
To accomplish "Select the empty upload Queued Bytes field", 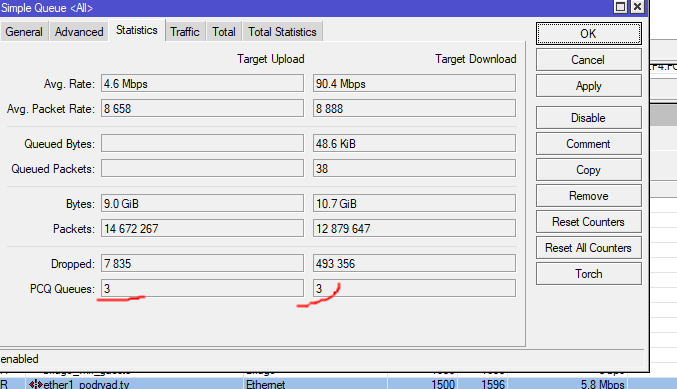I will [202, 143].
